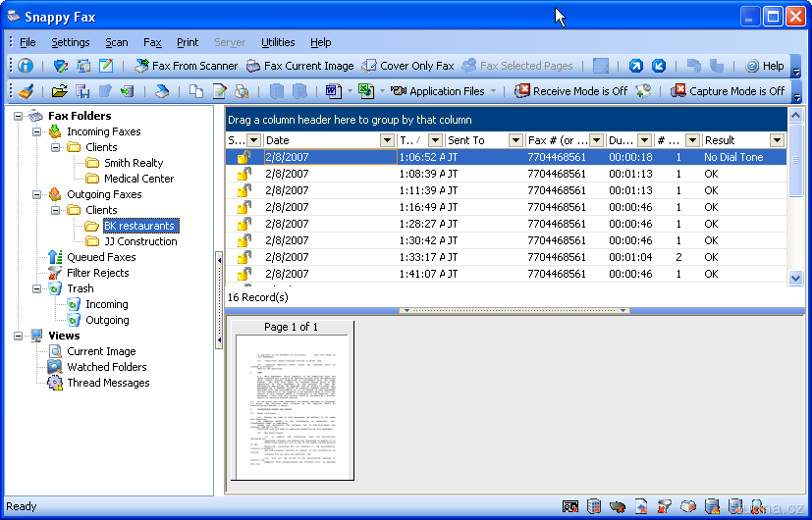Open the Result column filter dropdown

(x=778, y=140)
